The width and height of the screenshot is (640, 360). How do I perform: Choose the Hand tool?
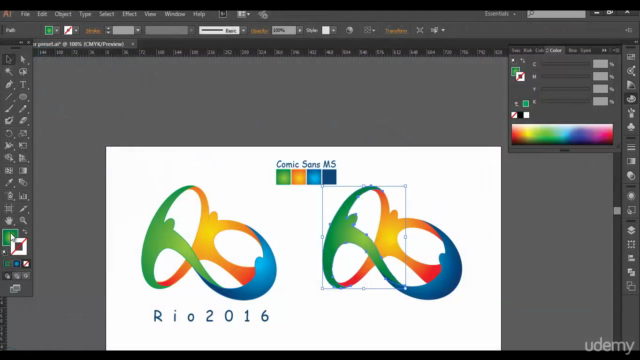tap(9, 221)
